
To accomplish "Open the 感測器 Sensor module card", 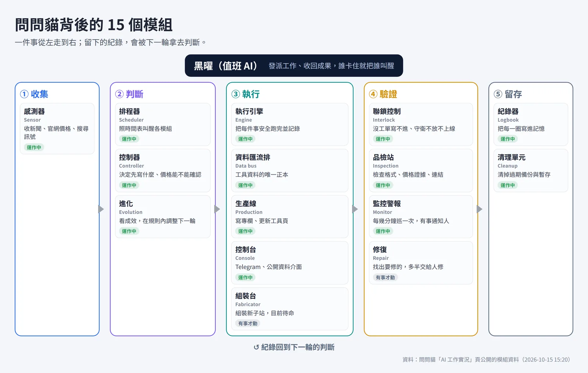I will click(x=57, y=129).
